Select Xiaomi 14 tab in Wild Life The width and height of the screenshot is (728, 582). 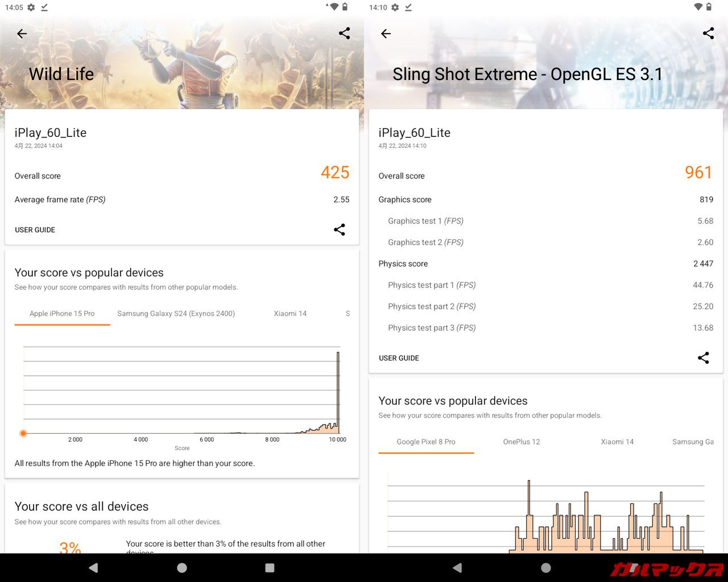[x=290, y=314]
